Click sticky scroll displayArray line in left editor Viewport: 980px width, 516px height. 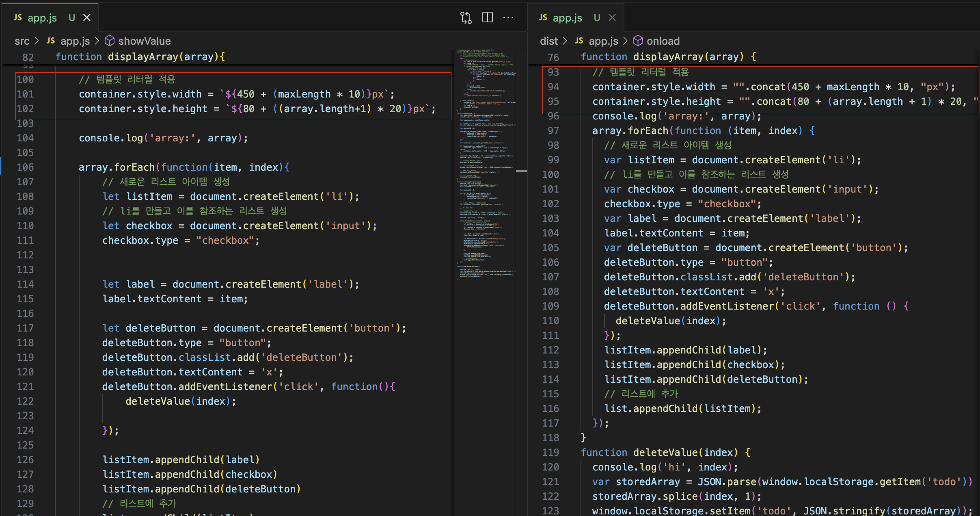(140, 57)
